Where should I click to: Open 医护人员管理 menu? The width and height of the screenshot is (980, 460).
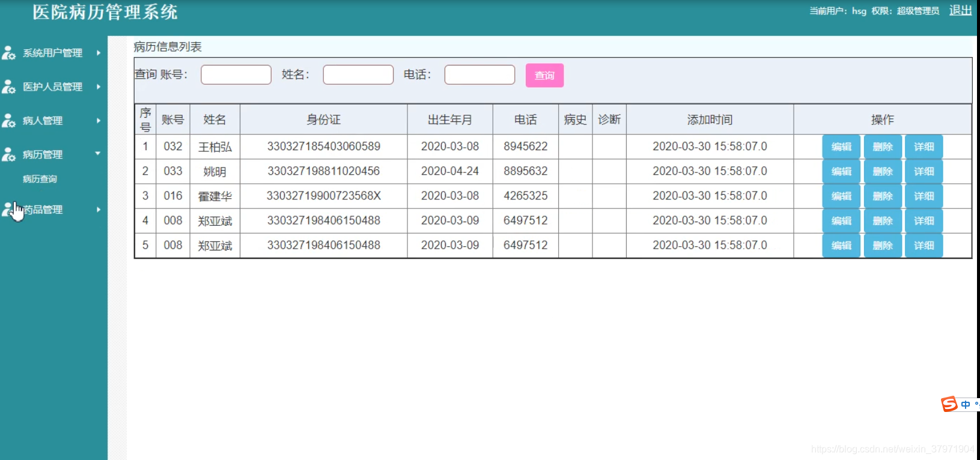pos(53,86)
